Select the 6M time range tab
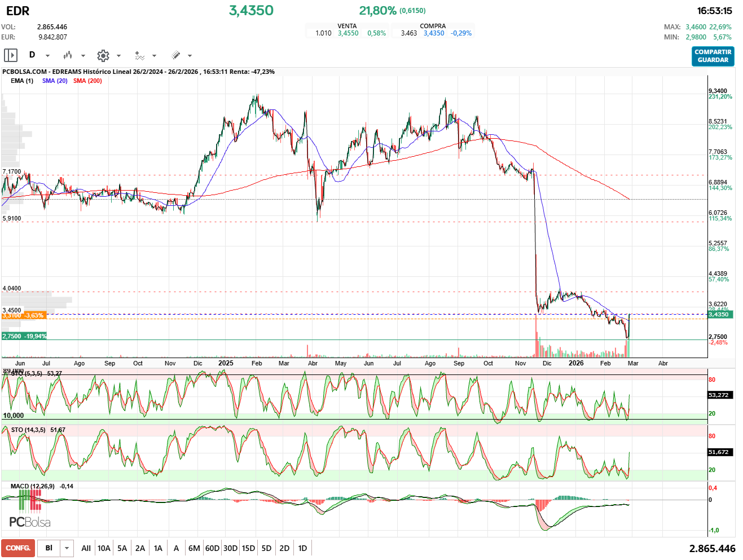The image size is (743, 560). pos(194,548)
